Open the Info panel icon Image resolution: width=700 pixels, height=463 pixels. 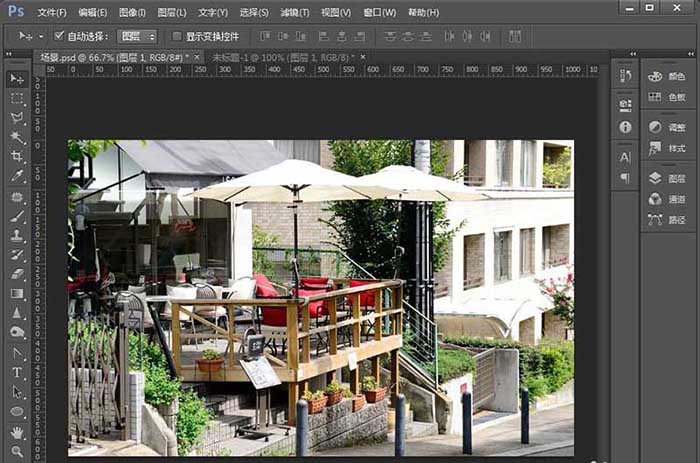coord(625,127)
